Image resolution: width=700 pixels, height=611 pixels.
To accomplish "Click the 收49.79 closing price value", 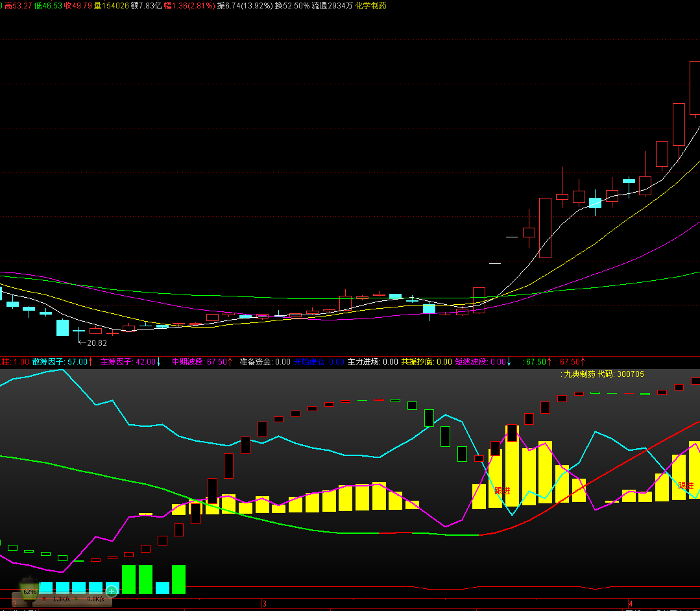I will (x=78, y=6).
